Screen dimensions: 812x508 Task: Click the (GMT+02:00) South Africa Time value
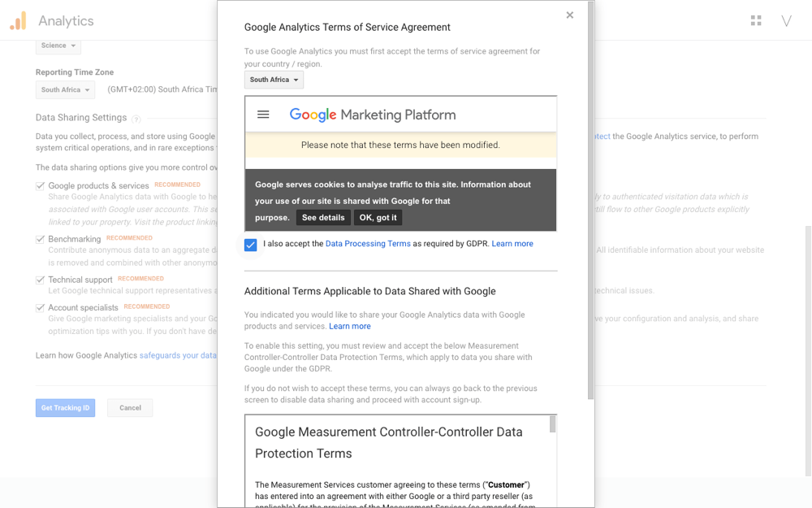(162, 89)
